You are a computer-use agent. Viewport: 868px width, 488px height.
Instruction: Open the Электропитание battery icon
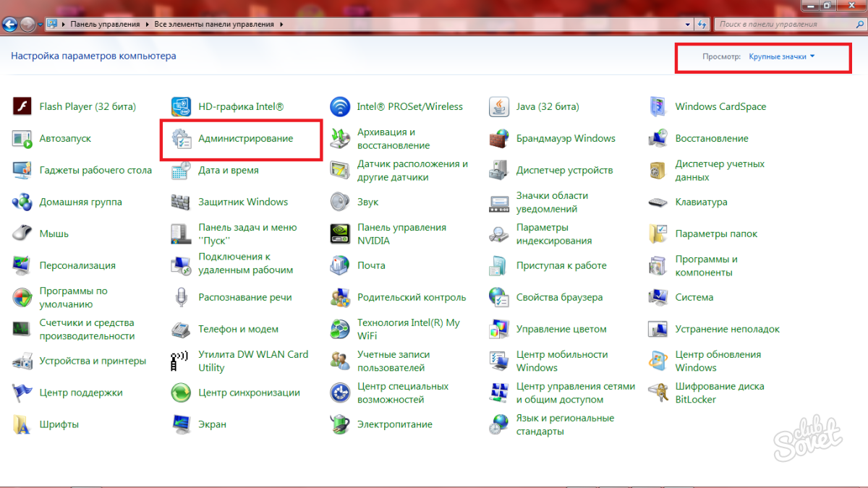click(340, 424)
